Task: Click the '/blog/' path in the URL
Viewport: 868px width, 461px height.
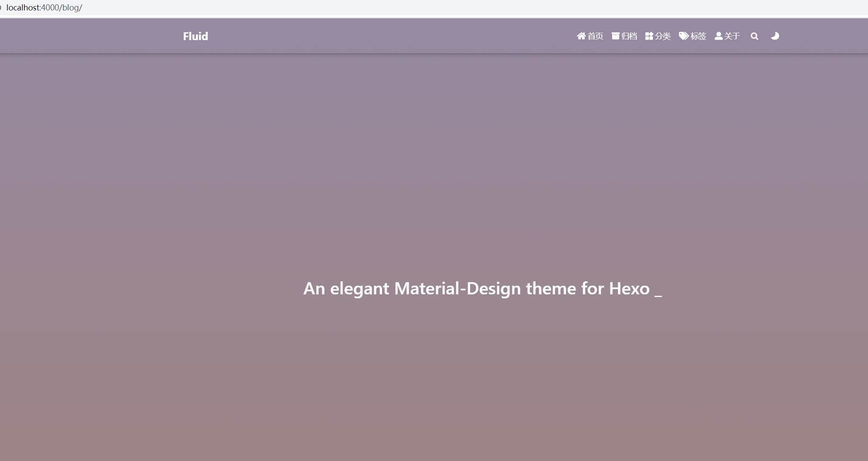Action: (71, 8)
